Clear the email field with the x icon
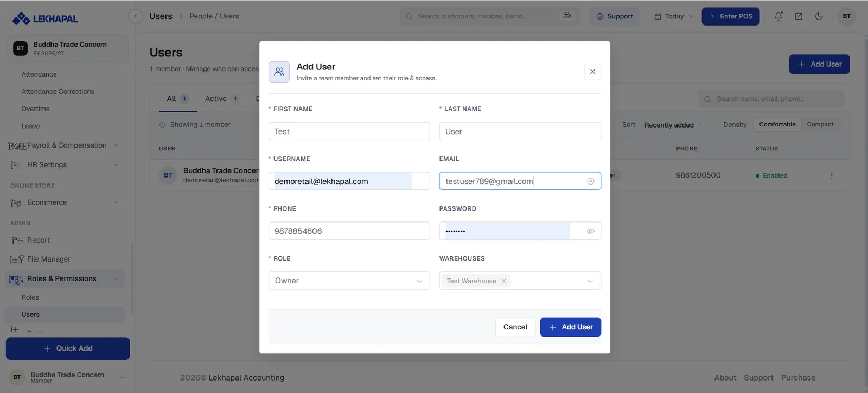 click(591, 181)
